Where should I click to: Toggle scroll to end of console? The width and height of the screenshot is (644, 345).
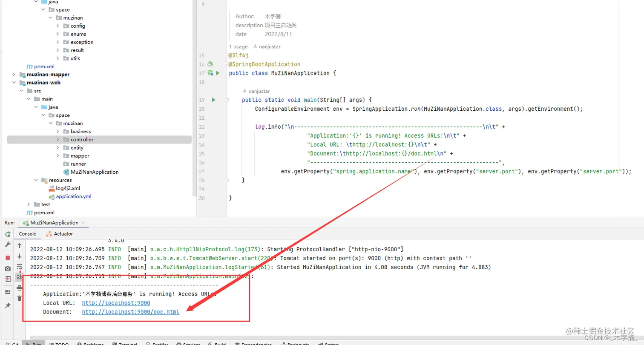coord(19,277)
